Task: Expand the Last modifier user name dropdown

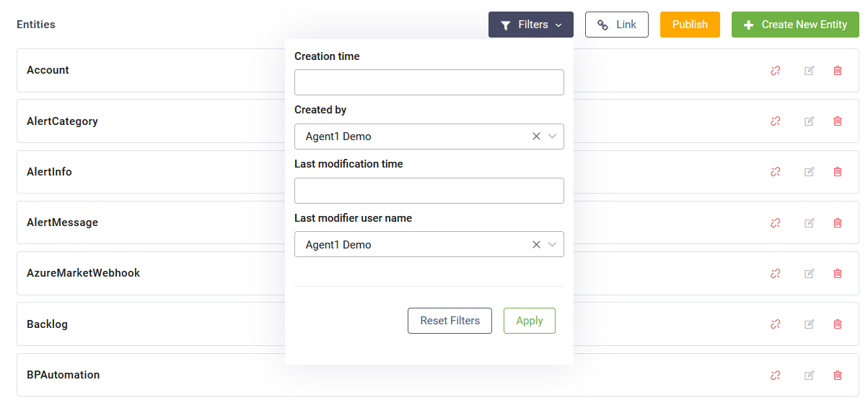Action: pyautogui.click(x=553, y=245)
